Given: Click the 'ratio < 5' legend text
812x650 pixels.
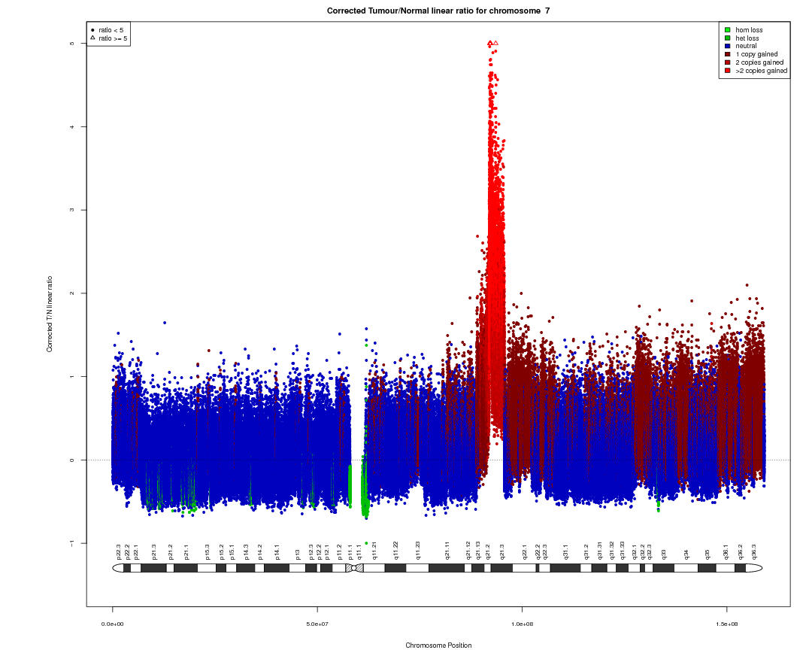Looking at the screenshot, I should pos(111,30).
